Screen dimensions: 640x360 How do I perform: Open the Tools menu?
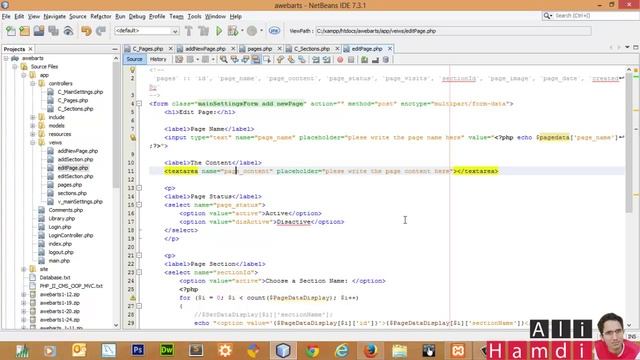click(x=194, y=16)
